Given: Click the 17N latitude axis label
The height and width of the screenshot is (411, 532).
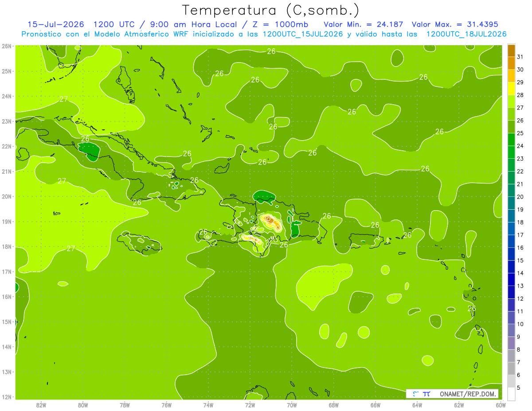Looking at the screenshot, I should 6,271.
